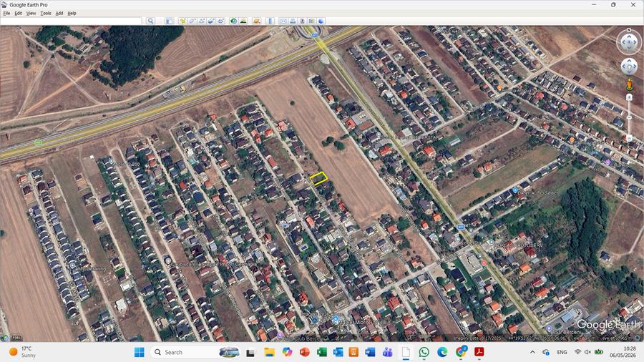Image resolution: width=644 pixels, height=362 pixels.
Task: Show historical imagery clock button
Action: (x=234, y=21)
